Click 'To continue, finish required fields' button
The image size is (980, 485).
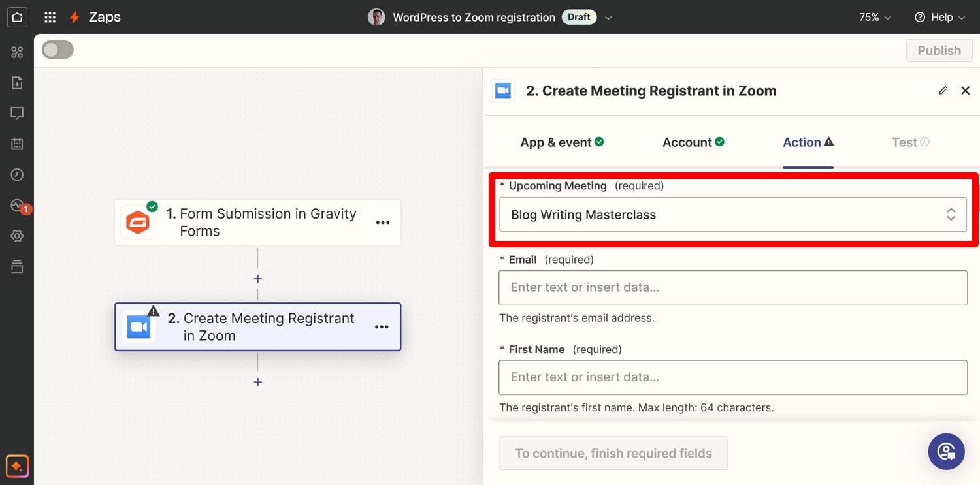pyautogui.click(x=613, y=453)
